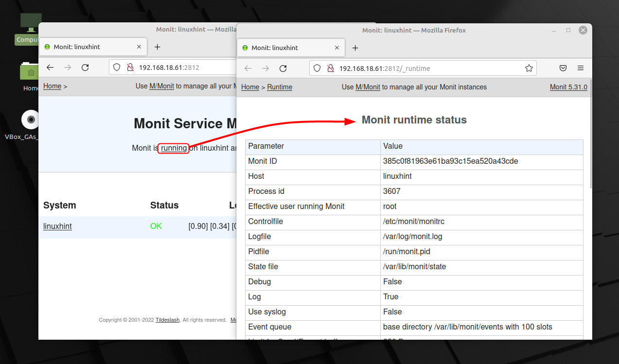Click the 'running' link in the rear window
Screen dimensions: 619x364
174,148
